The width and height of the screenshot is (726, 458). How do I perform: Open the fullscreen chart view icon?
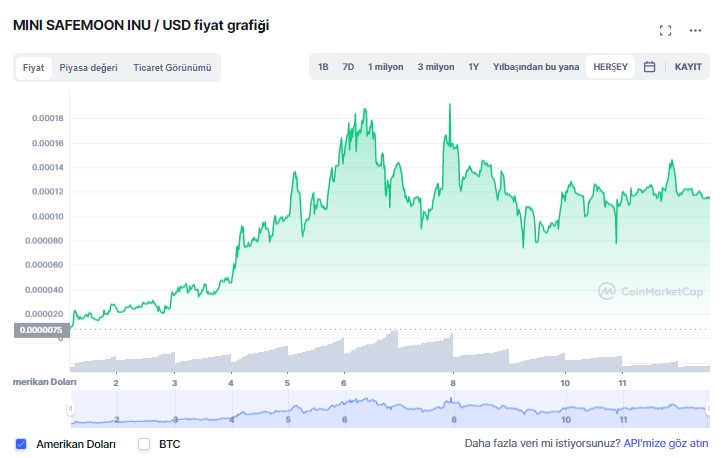coord(665,31)
